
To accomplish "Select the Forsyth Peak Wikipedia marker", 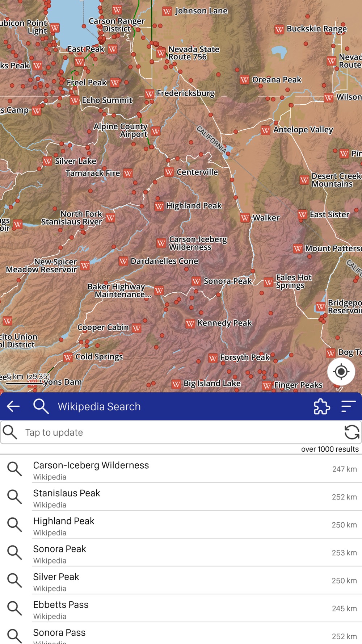I will pyautogui.click(x=213, y=358).
